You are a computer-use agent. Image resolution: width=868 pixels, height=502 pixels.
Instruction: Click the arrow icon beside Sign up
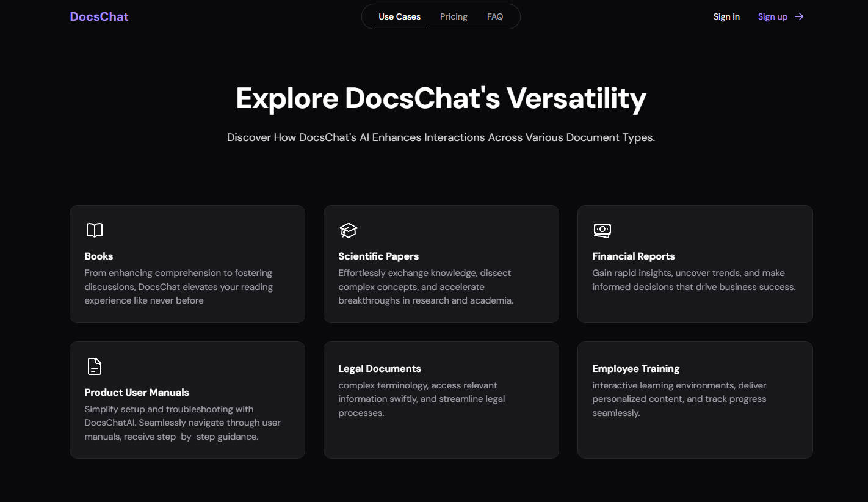799,16
